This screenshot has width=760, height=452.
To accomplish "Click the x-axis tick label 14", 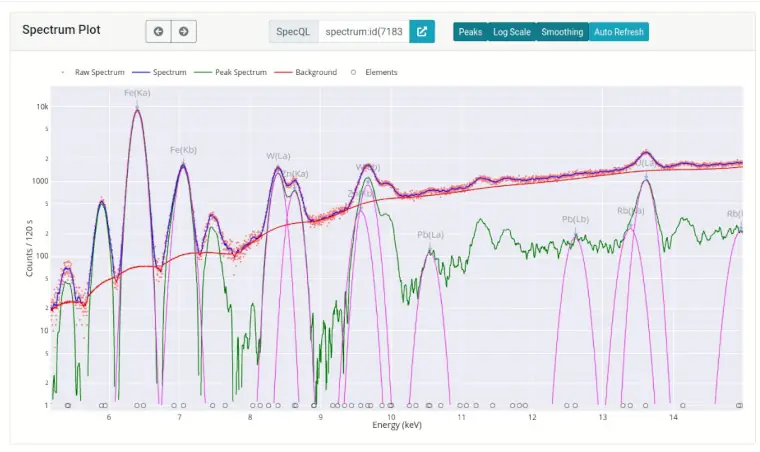I will point(673,417).
